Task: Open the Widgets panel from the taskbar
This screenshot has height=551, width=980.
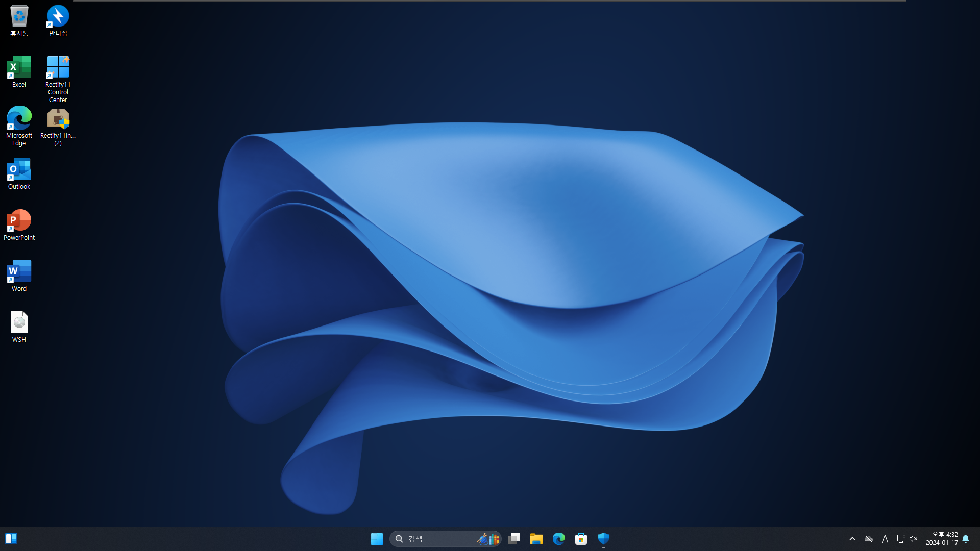Action: (x=11, y=539)
